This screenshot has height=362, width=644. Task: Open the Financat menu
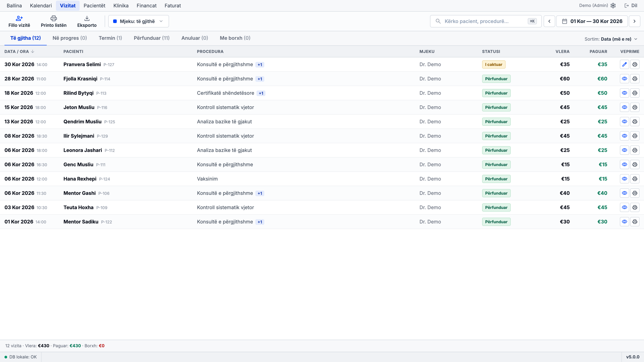tap(146, 6)
